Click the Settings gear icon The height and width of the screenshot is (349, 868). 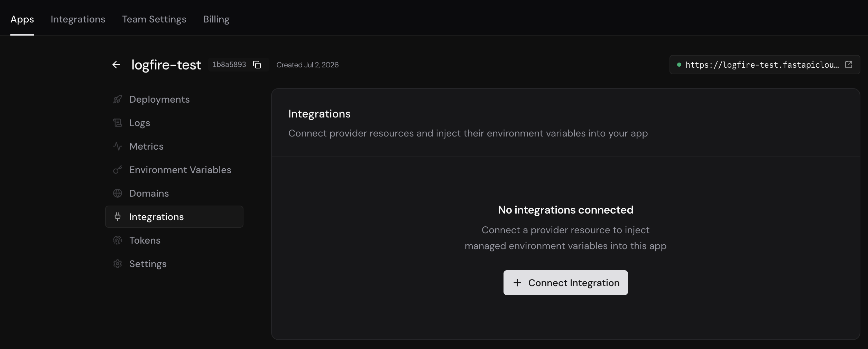pyautogui.click(x=118, y=264)
